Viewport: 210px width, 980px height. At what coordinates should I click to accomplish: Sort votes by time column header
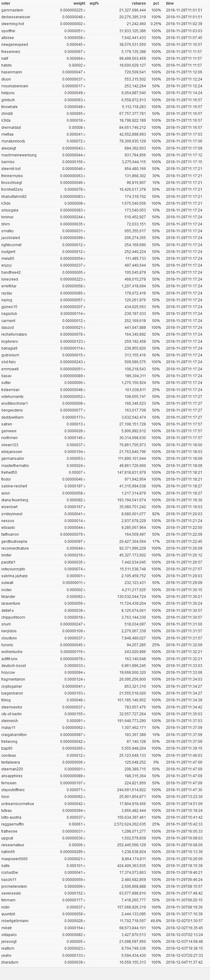click(x=170, y=3)
